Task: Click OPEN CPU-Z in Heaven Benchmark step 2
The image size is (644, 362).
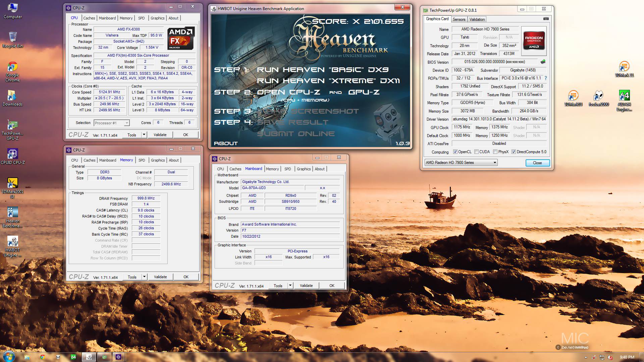Action: (x=288, y=92)
